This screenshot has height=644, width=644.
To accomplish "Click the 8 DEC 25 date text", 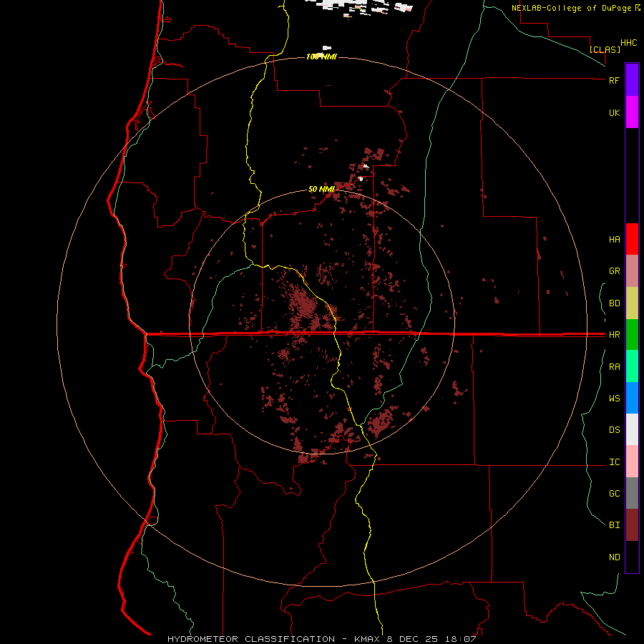I will coord(412,639).
